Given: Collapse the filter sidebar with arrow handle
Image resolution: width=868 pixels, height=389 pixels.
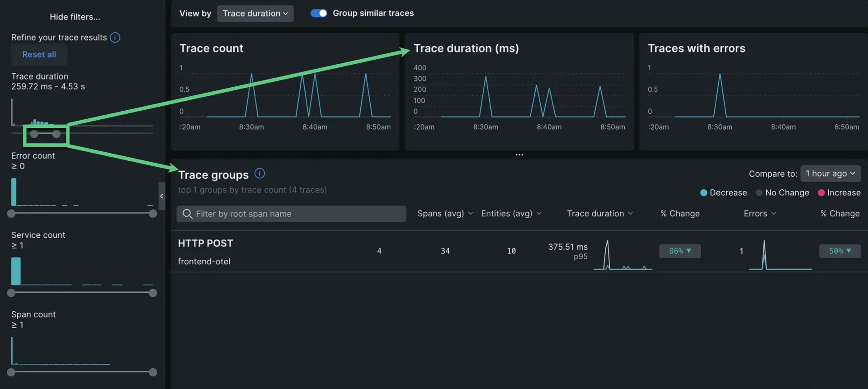Looking at the screenshot, I should click(x=161, y=196).
